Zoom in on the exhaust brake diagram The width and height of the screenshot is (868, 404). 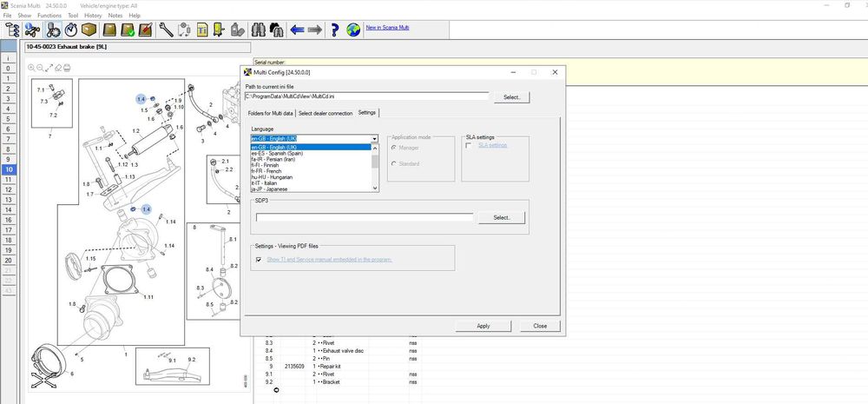31,68
